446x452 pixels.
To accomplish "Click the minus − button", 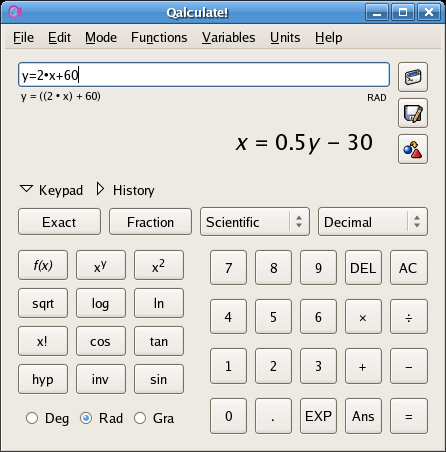I will click(409, 366).
